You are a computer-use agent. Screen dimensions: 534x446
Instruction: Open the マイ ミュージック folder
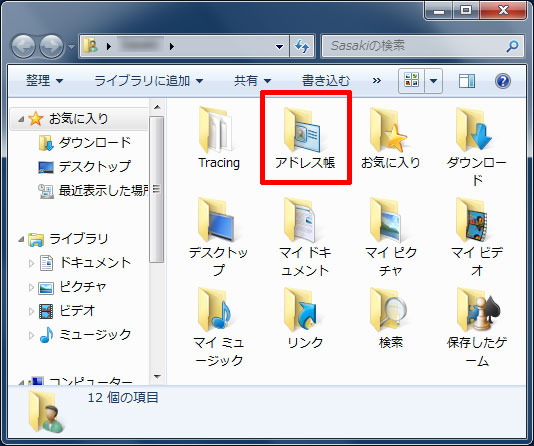coord(219,327)
